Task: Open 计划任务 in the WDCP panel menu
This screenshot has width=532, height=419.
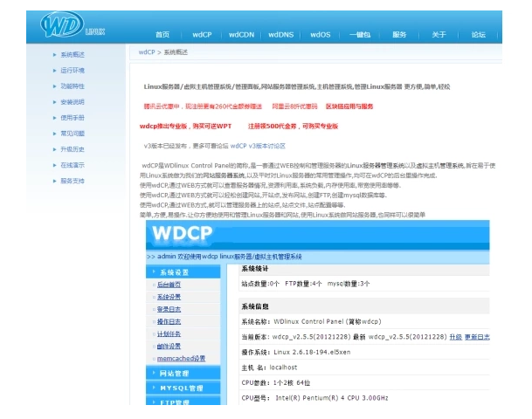Action: click(169, 334)
